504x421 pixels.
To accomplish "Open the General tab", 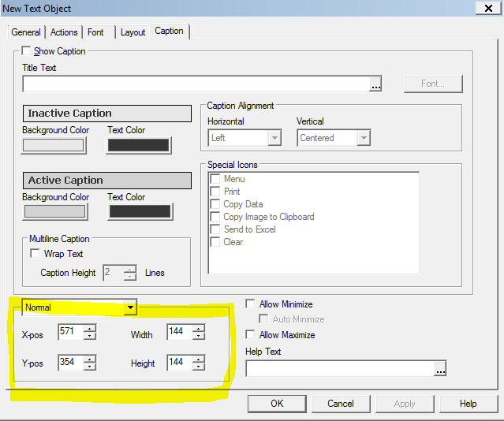I will click(26, 32).
